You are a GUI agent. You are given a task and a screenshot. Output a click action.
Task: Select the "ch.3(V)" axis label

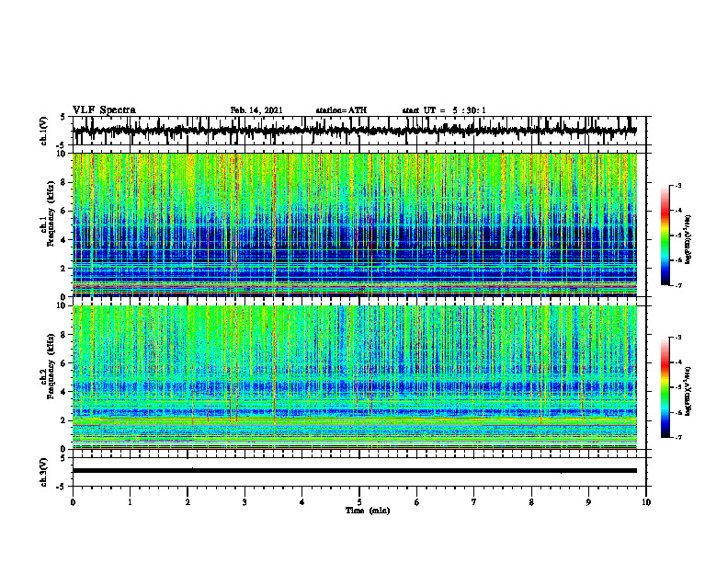point(44,472)
